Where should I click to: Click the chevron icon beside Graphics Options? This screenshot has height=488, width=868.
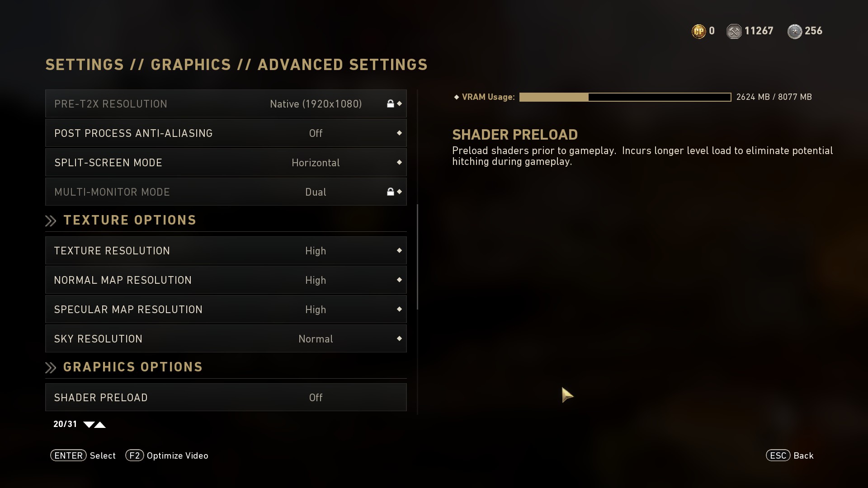(51, 367)
